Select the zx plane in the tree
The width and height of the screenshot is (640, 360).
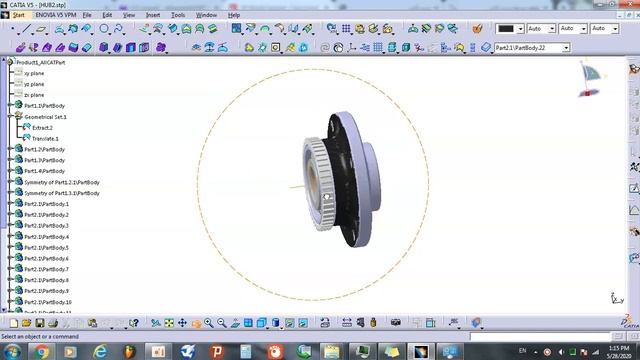(34, 95)
